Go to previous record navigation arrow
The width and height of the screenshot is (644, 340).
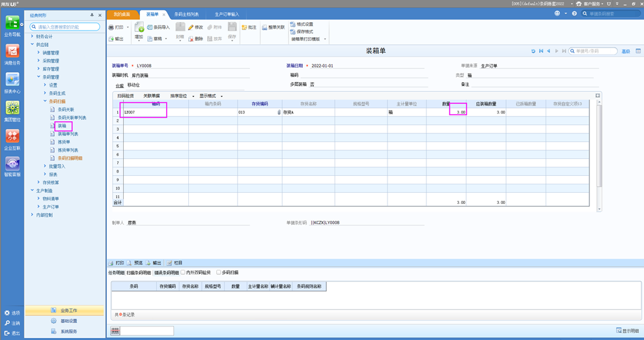click(548, 51)
